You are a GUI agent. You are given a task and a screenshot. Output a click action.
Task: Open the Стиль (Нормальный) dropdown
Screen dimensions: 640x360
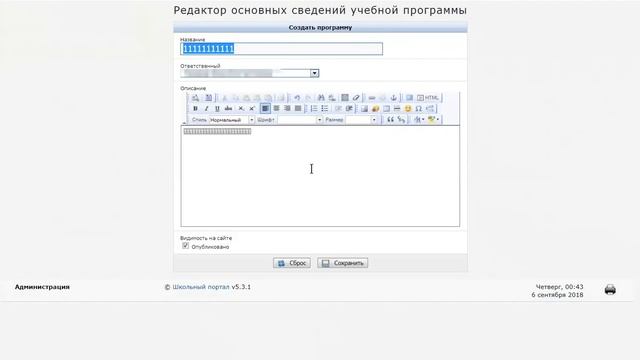point(231,120)
